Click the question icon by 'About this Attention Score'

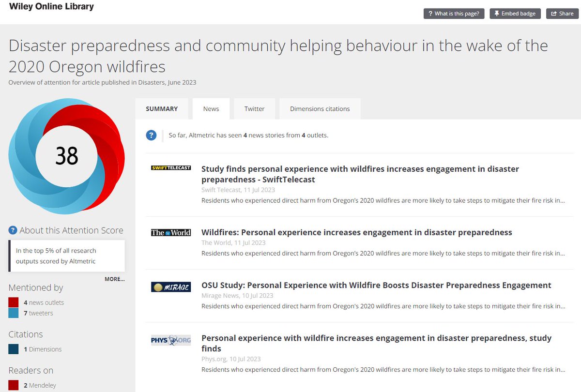(x=13, y=230)
